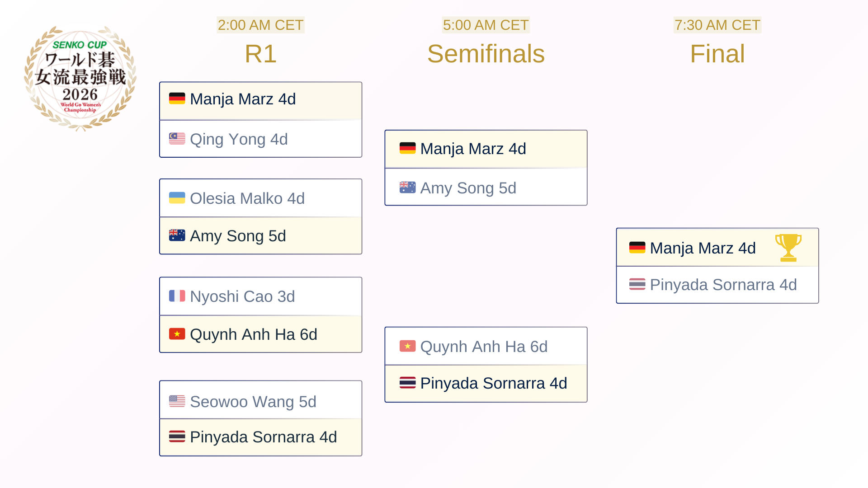Click the 2:00 AM CET time label

(260, 25)
